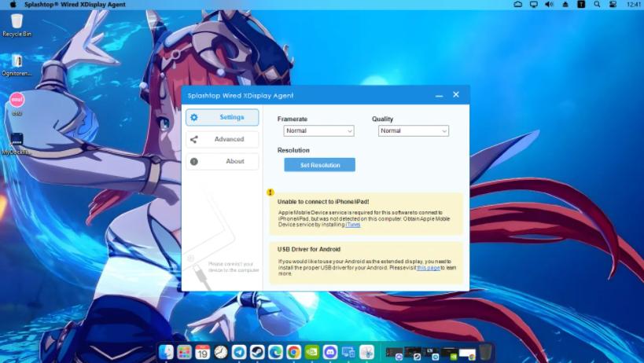Open Finder from the dock
Screen dimensions: 644x363
click(166, 352)
